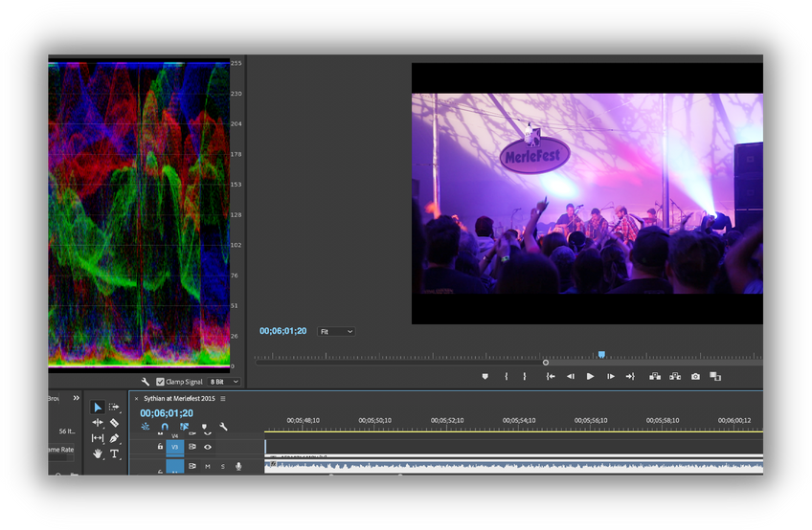The image size is (812, 530).
Task: Click the Export Frame camera icon
Action: 695,377
